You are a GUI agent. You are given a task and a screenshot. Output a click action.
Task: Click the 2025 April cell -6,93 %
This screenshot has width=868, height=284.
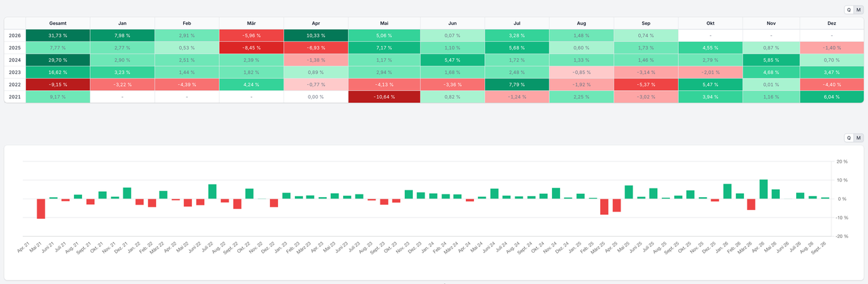[316, 47]
